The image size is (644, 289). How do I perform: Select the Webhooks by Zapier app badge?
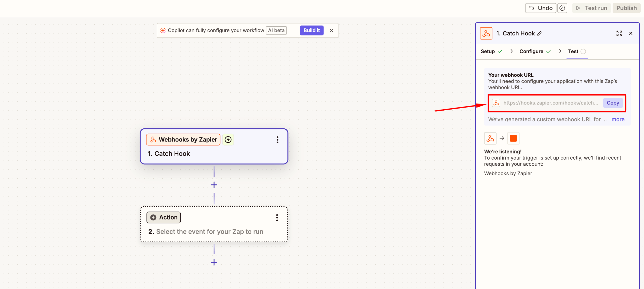(183, 139)
